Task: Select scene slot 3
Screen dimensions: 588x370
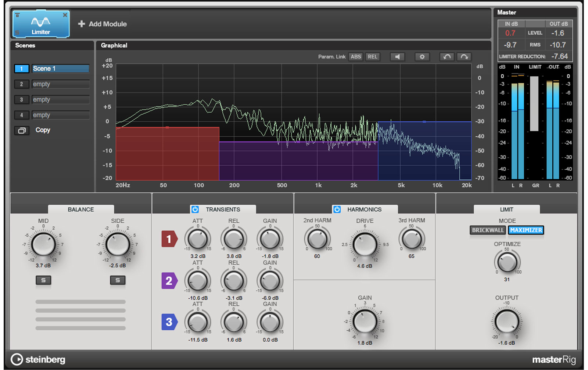Action: tap(21, 100)
